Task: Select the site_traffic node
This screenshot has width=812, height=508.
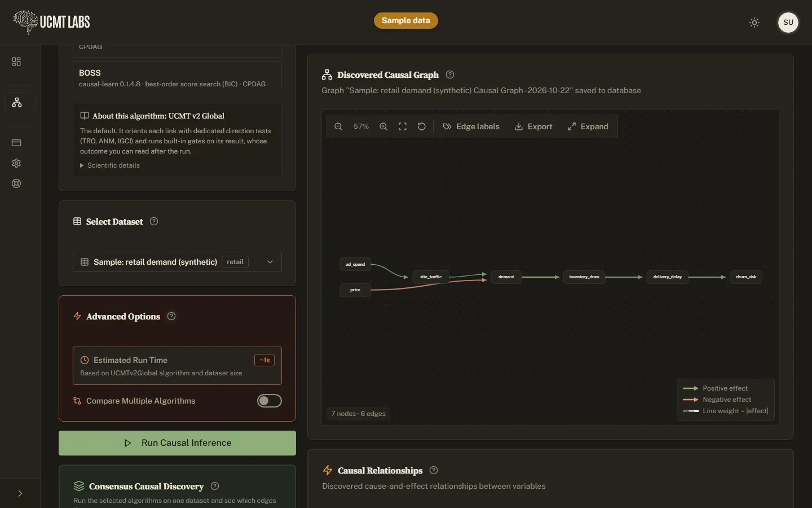Action: [431, 277]
